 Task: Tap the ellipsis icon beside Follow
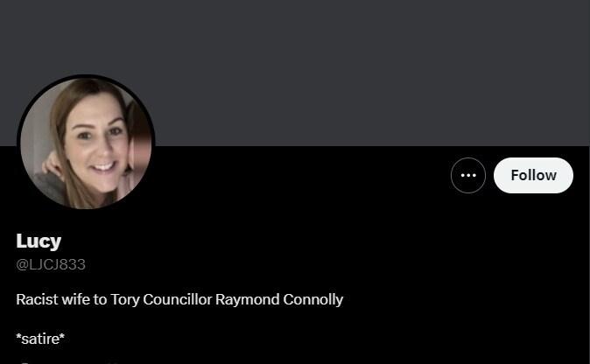468,175
